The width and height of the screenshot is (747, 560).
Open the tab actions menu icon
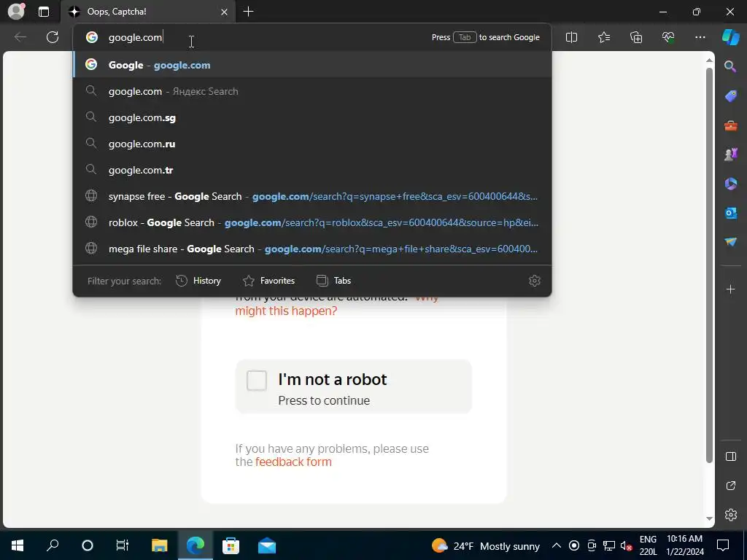click(x=44, y=12)
